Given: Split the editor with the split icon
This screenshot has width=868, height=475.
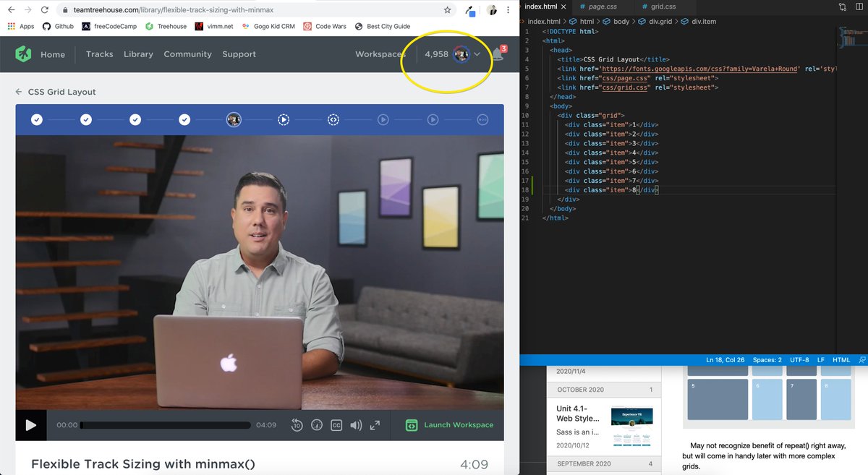Looking at the screenshot, I should [x=860, y=7].
